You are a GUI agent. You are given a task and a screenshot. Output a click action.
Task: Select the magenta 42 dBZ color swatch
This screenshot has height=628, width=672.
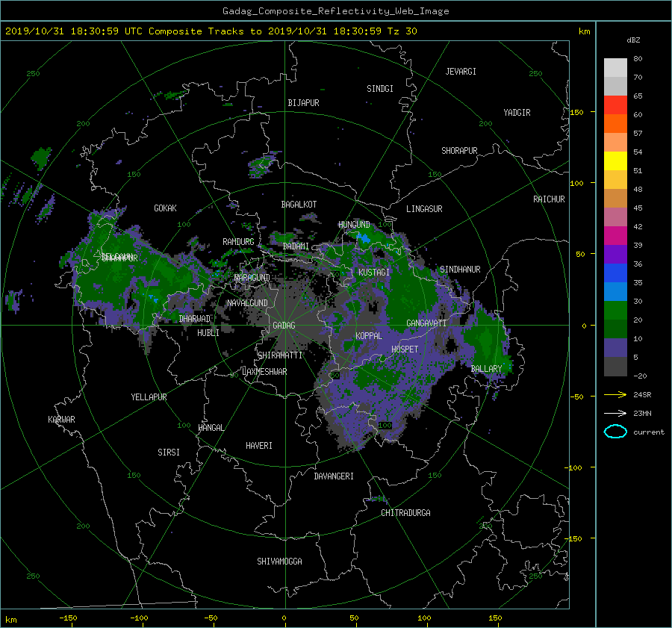point(615,235)
